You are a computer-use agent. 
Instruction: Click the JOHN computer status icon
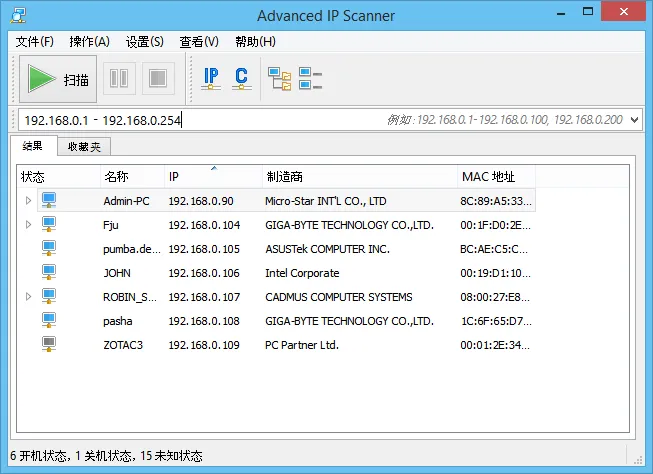[49, 273]
